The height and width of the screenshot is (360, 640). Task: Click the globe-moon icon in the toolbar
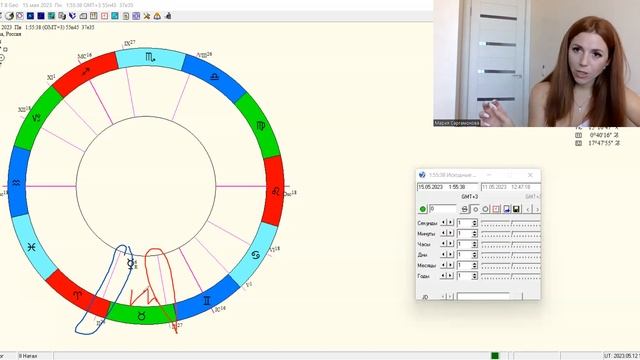9,16
